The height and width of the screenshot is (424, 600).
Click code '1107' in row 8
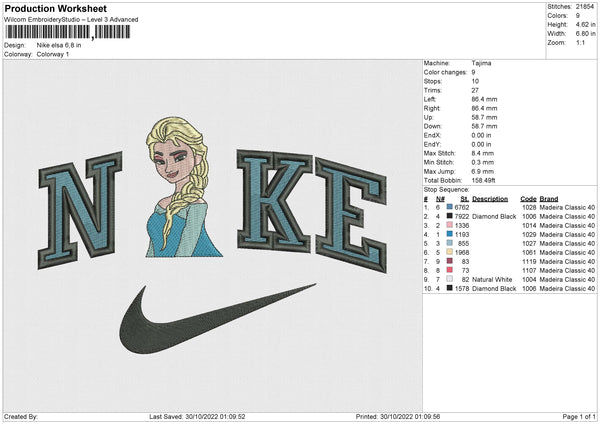pos(529,270)
